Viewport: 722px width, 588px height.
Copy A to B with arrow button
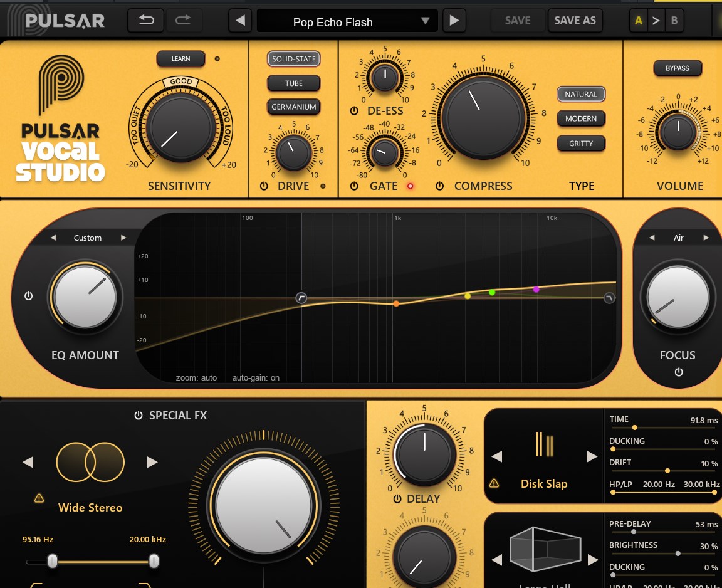click(x=656, y=21)
